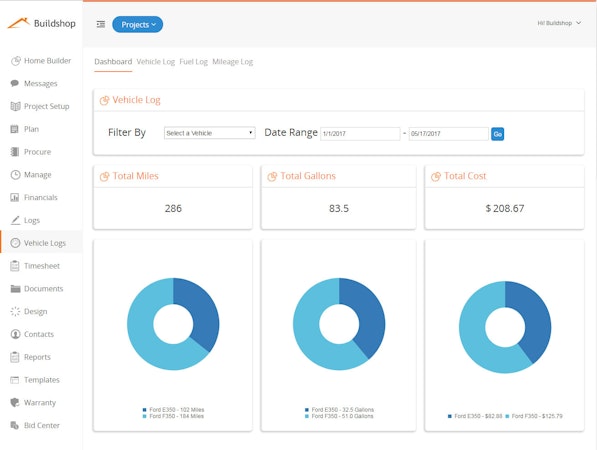Click the start date input field
597x450 pixels.
[x=360, y=134]
